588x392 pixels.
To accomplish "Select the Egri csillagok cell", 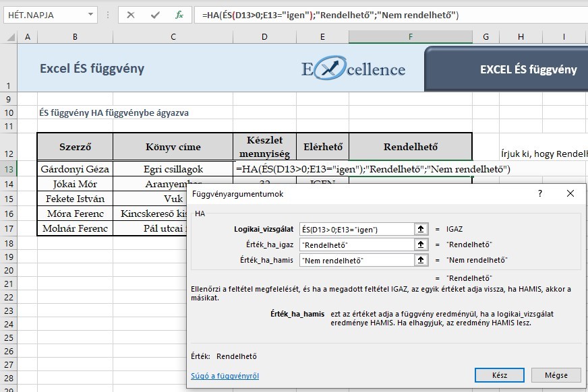I will [x=173, y=169].
